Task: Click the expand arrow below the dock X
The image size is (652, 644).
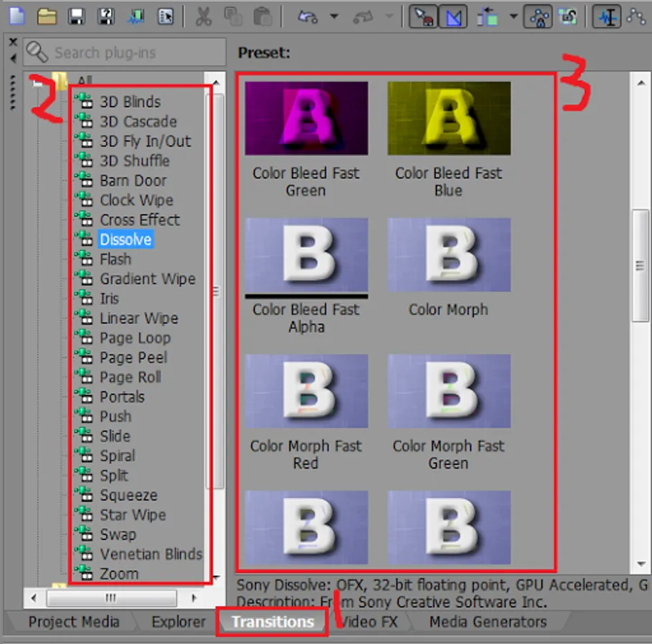Action: [x=14, y=58]
